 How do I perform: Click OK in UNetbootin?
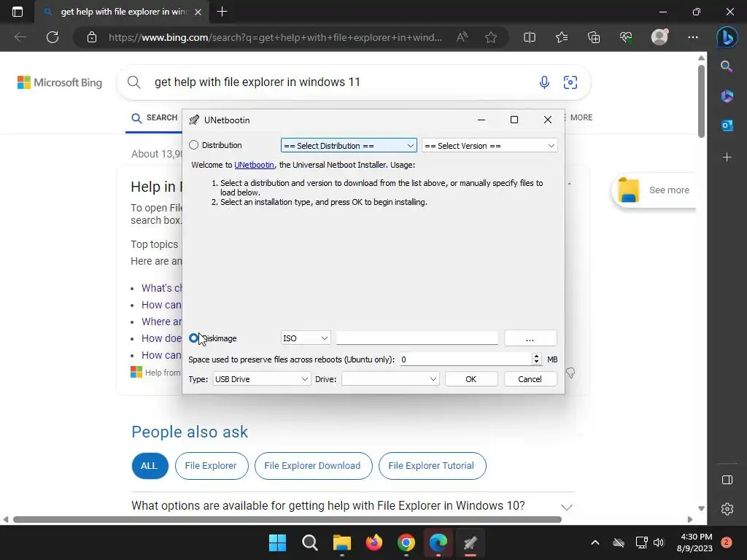pyautogui.click(x=471, y=379)
